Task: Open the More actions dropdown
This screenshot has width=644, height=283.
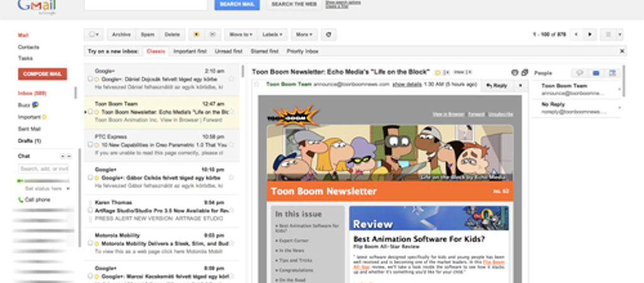Action: 304,35
